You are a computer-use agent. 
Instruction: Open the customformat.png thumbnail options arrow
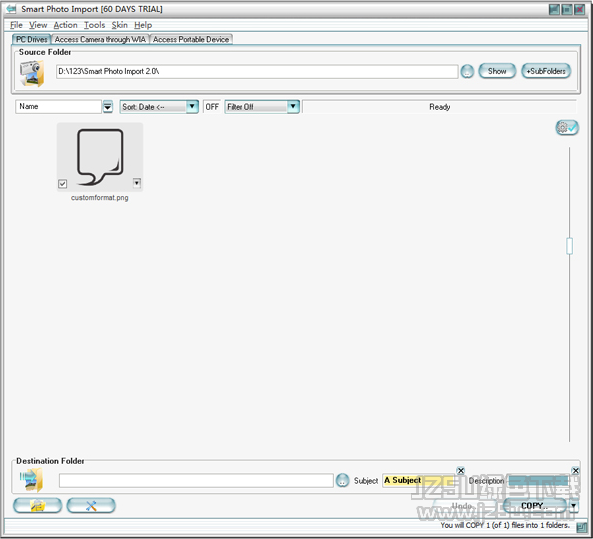click(137, 183)
